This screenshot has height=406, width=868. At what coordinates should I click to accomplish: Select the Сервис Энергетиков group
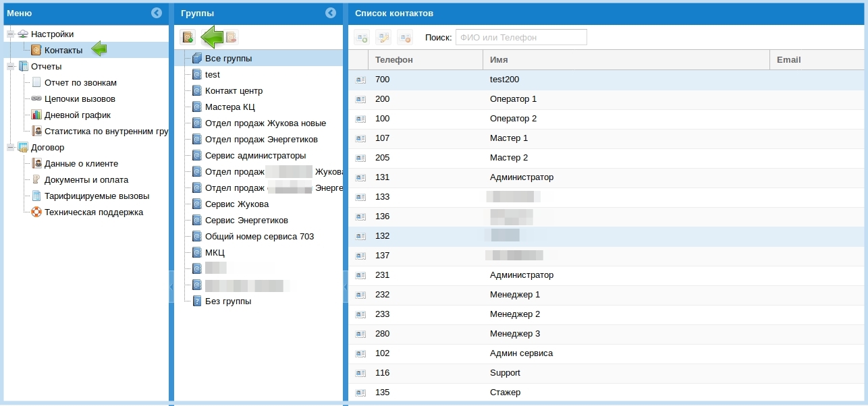click(x=247, y=220)
